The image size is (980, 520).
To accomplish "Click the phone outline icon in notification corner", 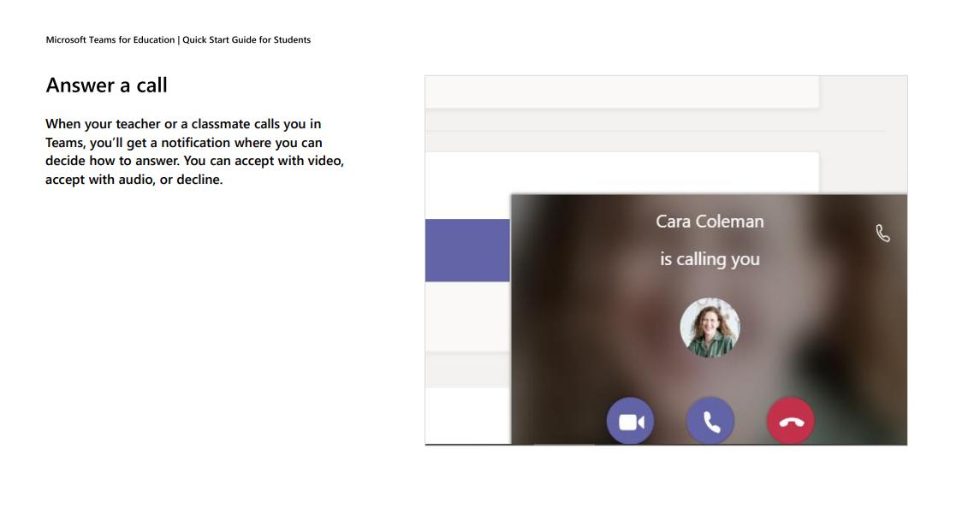I will (x=882, y=233).
